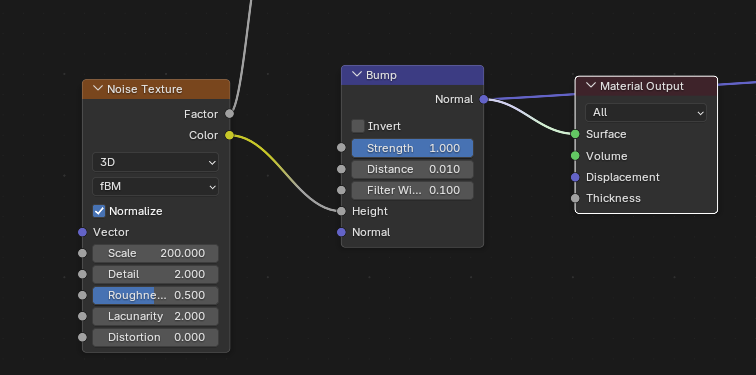This screenshot has width=756, height=375.
Task: Collapse the Bump node
Action: 357,75
